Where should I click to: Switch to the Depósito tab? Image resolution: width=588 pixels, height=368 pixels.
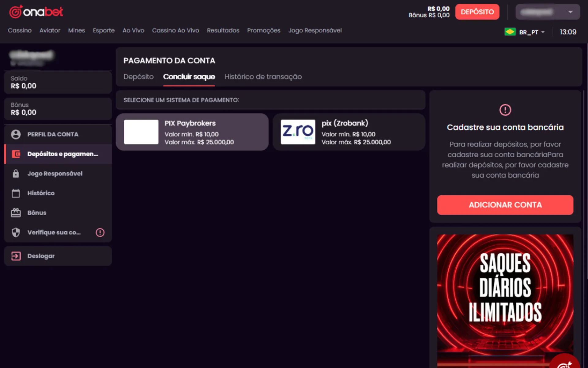(x=138, y=77)
